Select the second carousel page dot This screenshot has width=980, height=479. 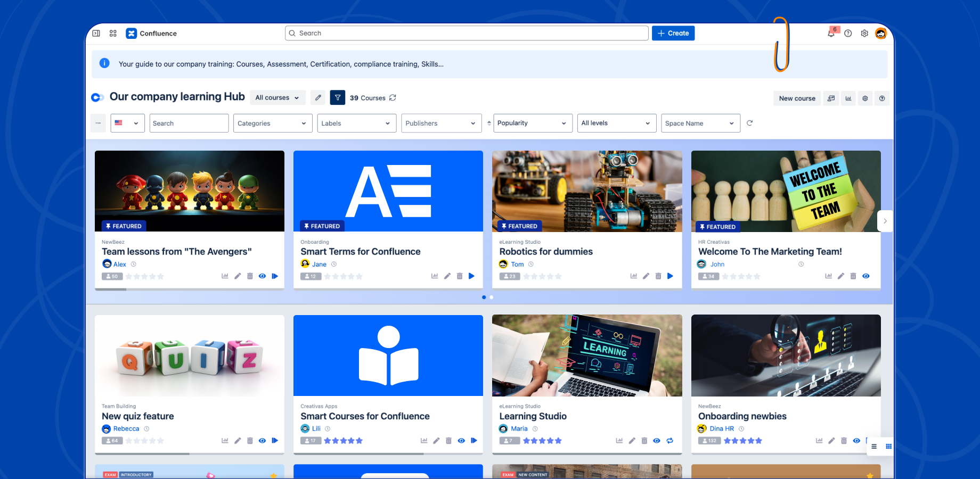(492, 298)
